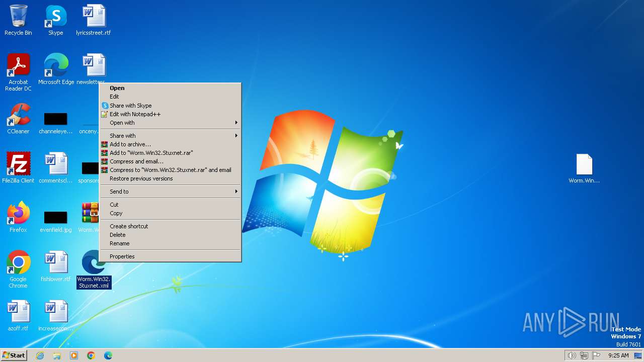Select Google Chrome desktop shortcut
This screenshot has height=362, width=644.
pyautogui.click(x=18, y=269)
